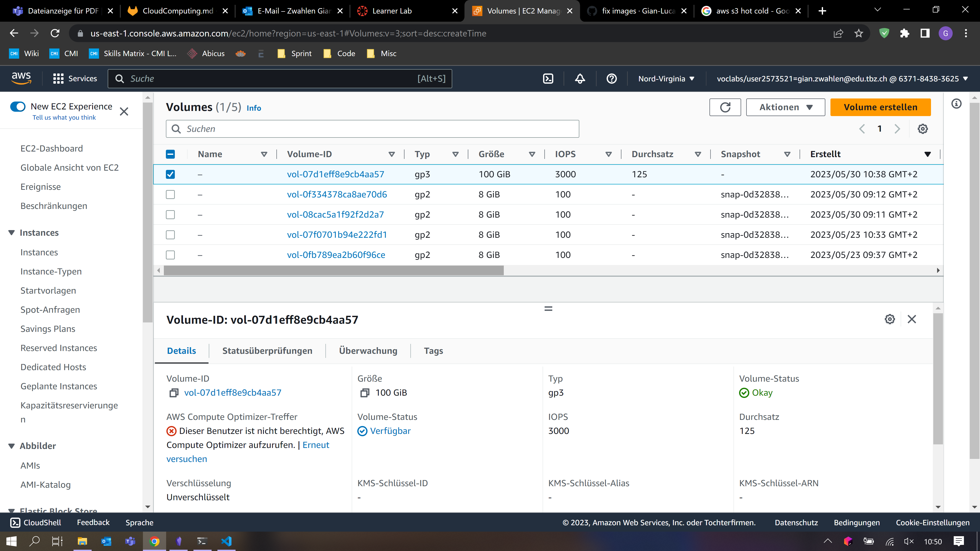
Task: Click the Suchen volumes filter field
Action: click(x=372, y=129)
